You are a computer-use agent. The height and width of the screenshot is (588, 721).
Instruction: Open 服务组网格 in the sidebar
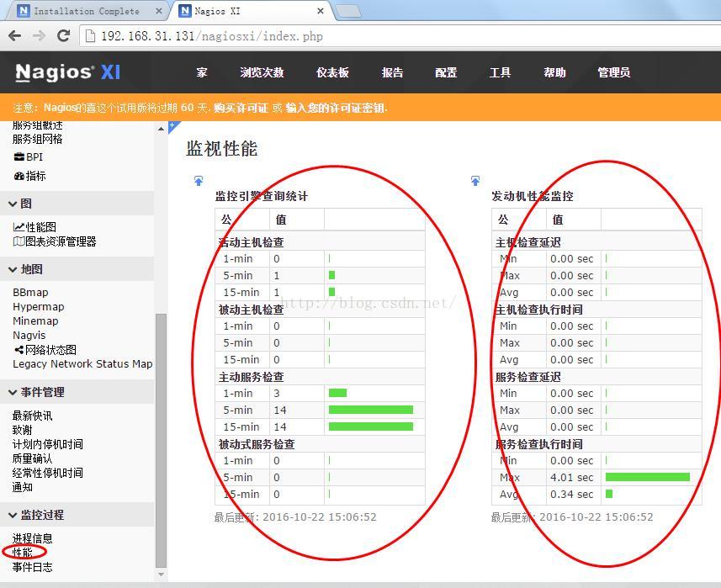[37, 139]
